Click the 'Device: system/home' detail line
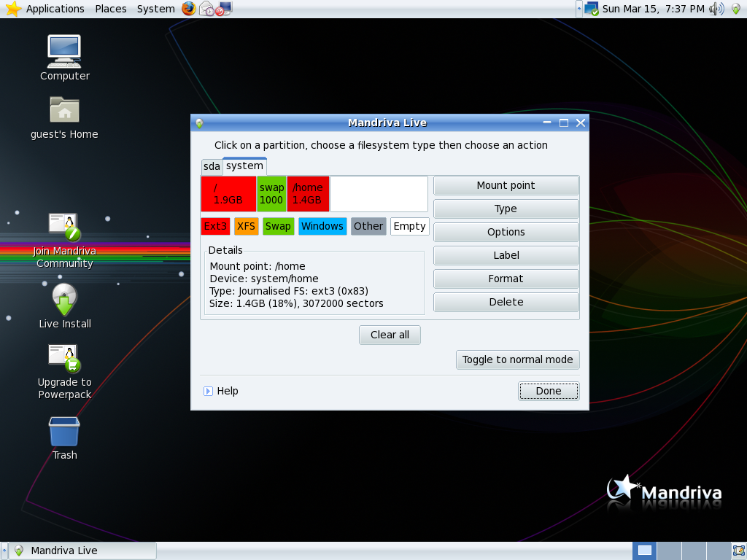 (264, 279)
